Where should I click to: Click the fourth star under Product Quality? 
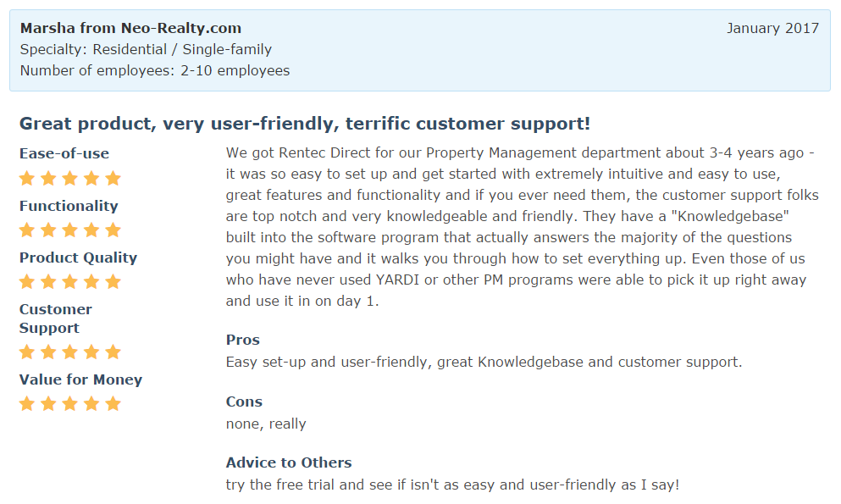[91, 282]
